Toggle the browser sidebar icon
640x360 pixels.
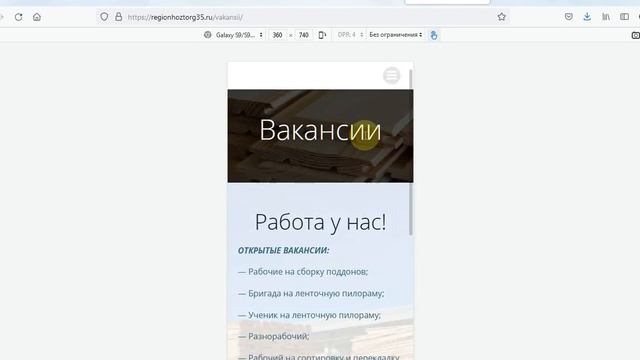[624, 17]
